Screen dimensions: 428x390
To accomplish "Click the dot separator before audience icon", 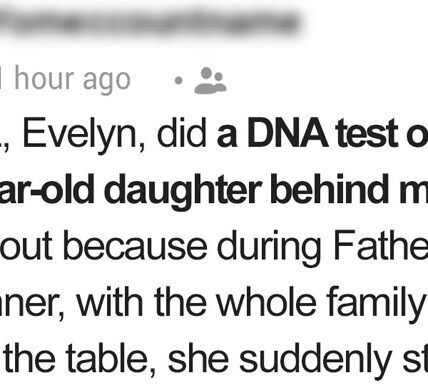I will [179, 80].
